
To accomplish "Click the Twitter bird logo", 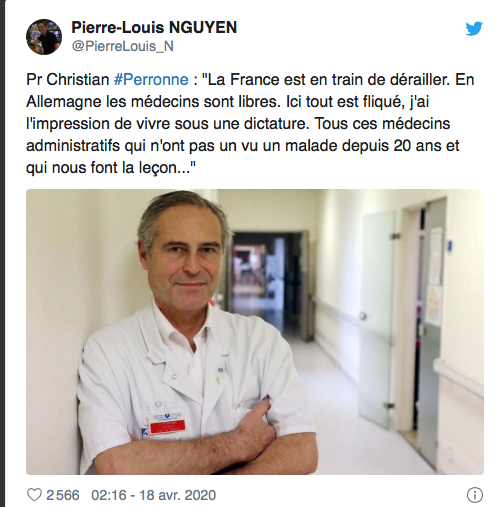I will [x=474, y=29].
